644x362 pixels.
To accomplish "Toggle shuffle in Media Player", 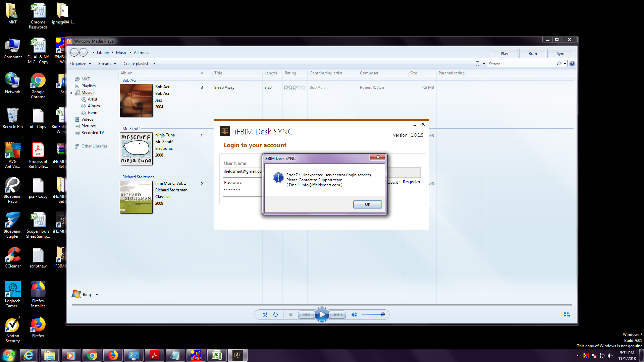I will tap(265, 315).
